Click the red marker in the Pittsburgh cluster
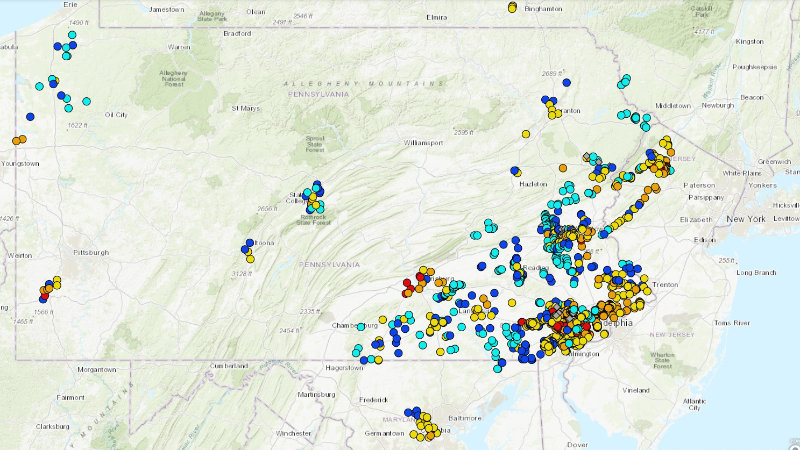The width and height of the screenshot is (800, 450). coord(44,295)
